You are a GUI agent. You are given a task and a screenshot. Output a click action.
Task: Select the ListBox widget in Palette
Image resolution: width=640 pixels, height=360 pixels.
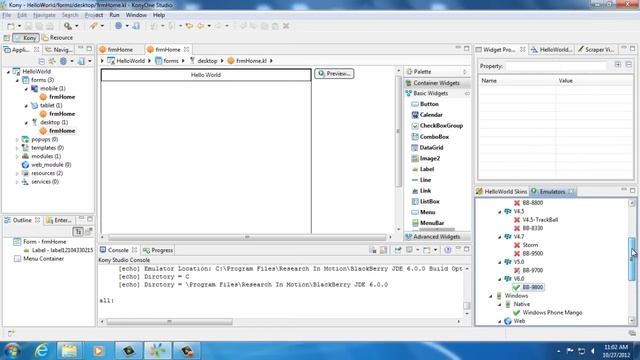[425, 201]
